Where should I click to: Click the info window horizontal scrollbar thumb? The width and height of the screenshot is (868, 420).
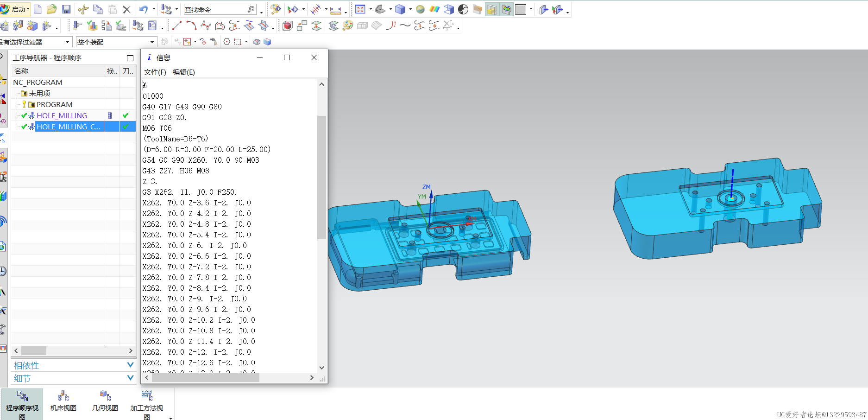tap(206, 378)
